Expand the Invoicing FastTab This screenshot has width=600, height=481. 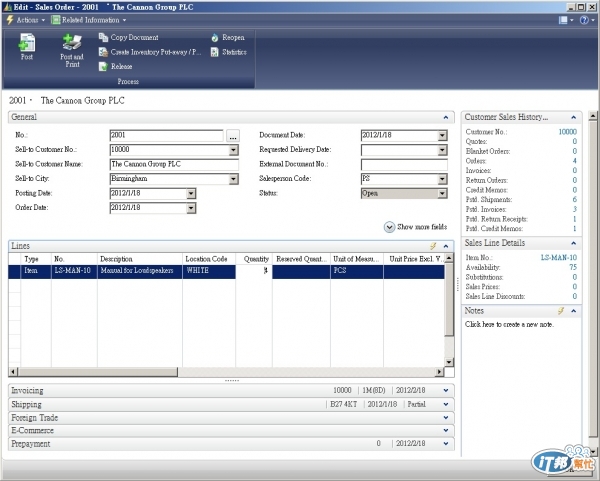[x=446, y=391]
